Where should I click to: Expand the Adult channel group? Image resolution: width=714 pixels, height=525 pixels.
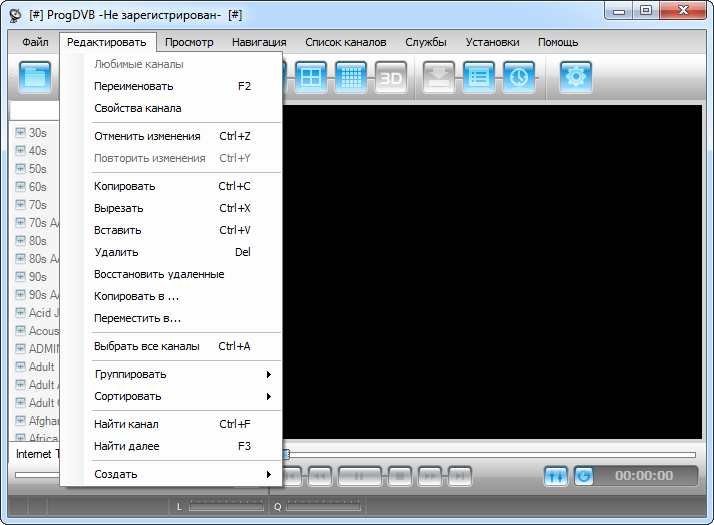click(20, 367)
